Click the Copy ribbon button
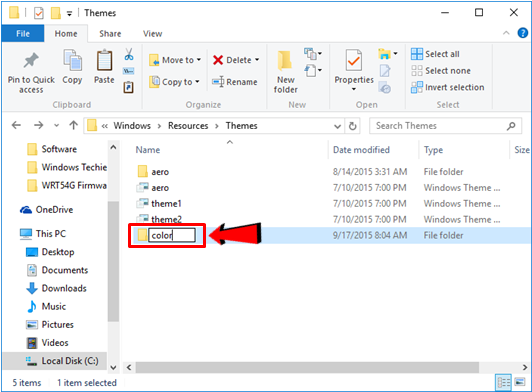The image size is (532, 392). pyautogui.click(x=72, y=67)
